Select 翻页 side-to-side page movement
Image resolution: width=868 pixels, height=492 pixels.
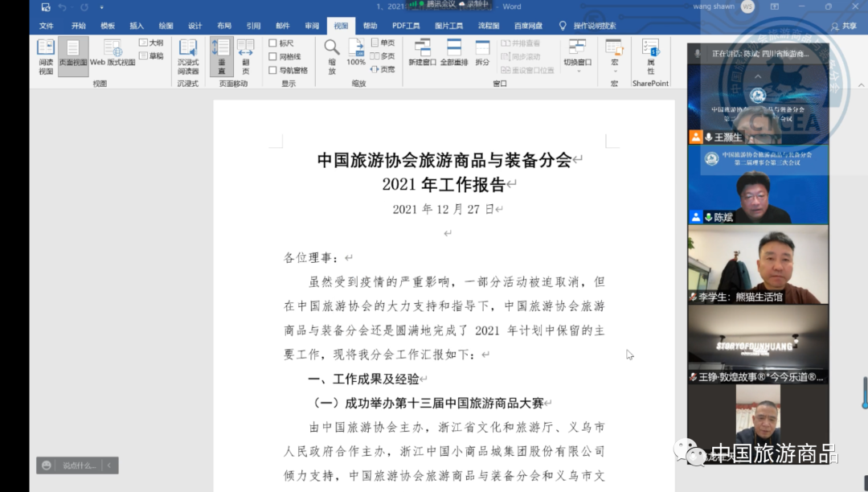click(245, 56)
